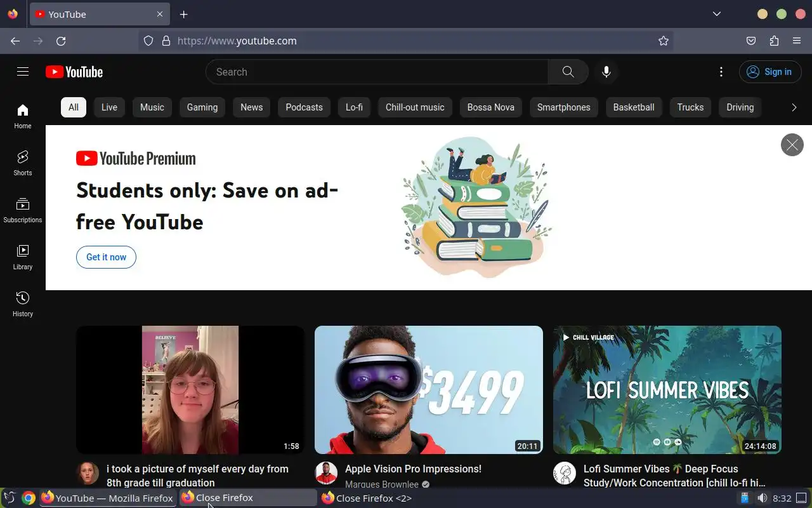Open the YouTube hamburger guide menu
Screen dimensions: 812x508
23,72
